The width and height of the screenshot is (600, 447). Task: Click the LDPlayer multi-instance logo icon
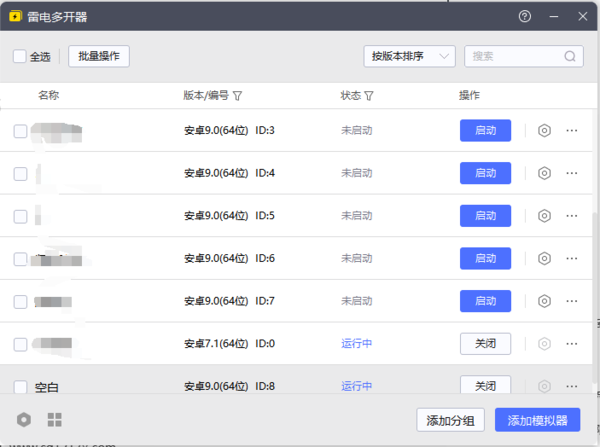15,16
